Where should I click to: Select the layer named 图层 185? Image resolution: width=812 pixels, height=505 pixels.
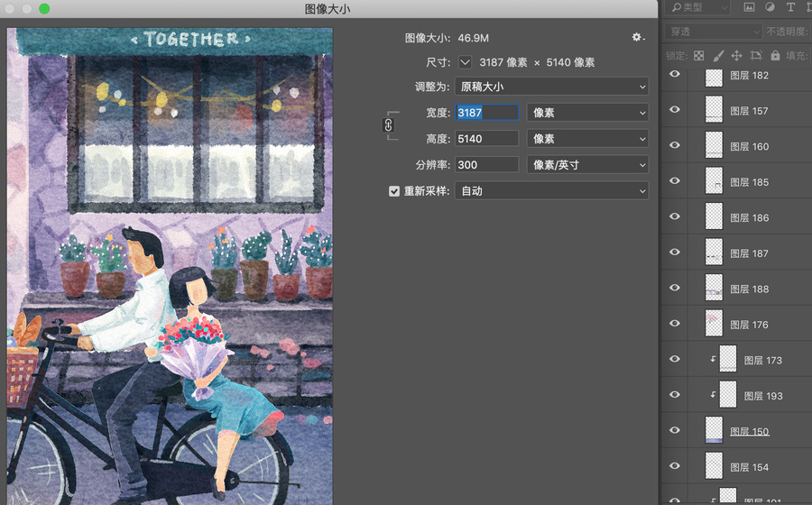pyautogui.click(x=749, y=182)
